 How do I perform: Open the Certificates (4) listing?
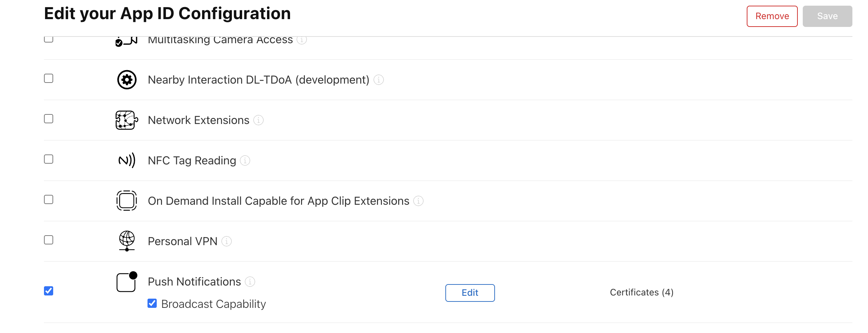[641, 292]
